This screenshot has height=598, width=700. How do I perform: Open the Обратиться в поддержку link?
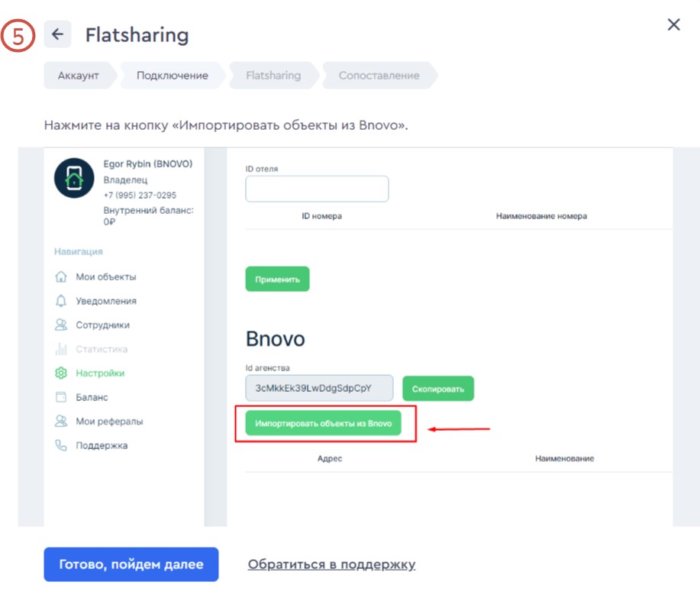point(331,564)
